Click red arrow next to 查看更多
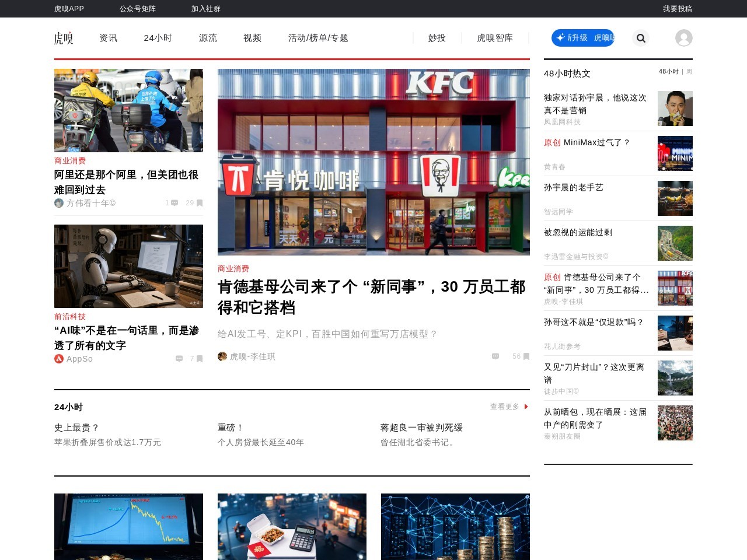Screen dimensions: 747x560 click(526, 407)
